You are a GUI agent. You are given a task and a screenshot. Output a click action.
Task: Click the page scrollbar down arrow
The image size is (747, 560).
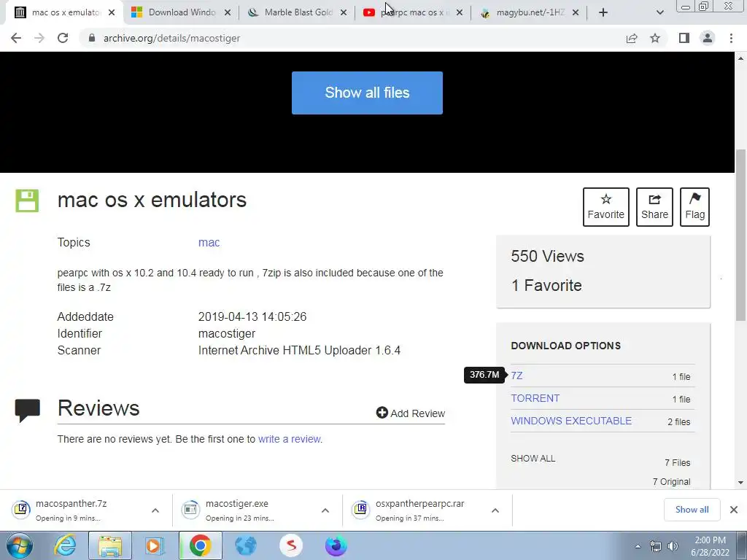(741, 483)
